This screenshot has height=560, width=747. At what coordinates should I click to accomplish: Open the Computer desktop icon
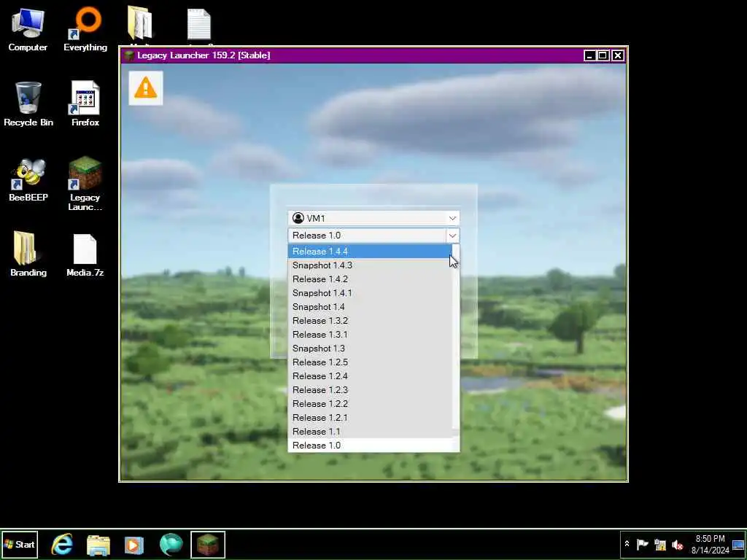(x=28, y=28)
